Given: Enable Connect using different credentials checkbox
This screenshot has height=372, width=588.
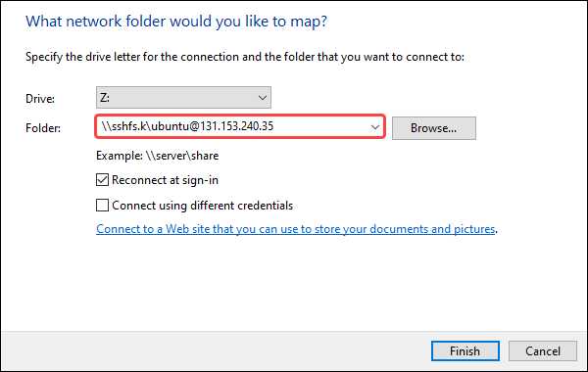Looking at the screenshot, I should point(102,206).
